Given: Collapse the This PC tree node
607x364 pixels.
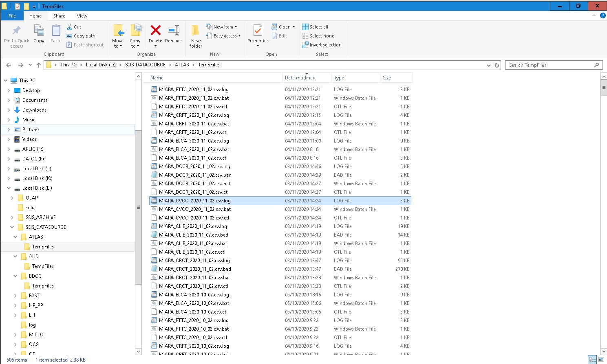Looking at the screenshot, I should 6,81.
